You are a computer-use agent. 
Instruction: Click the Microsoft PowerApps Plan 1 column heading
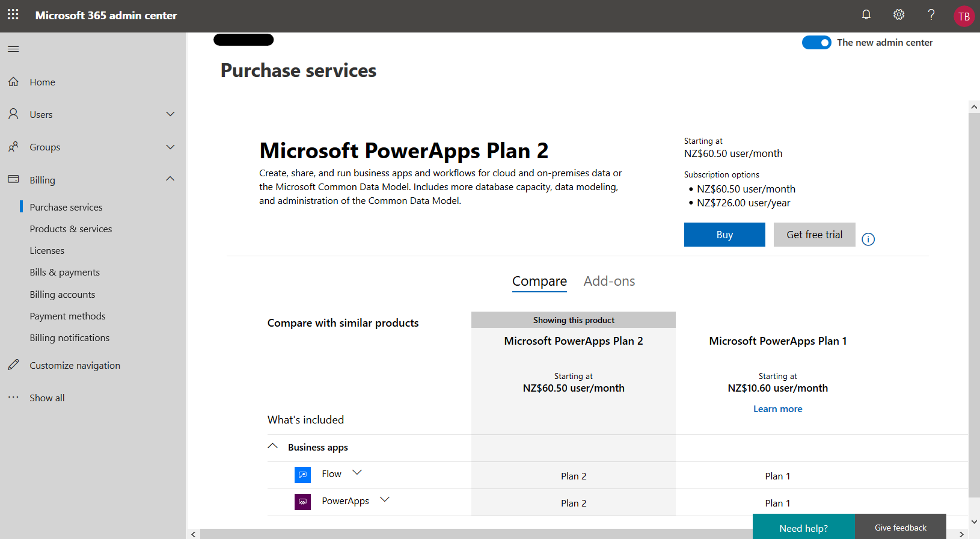778,341
